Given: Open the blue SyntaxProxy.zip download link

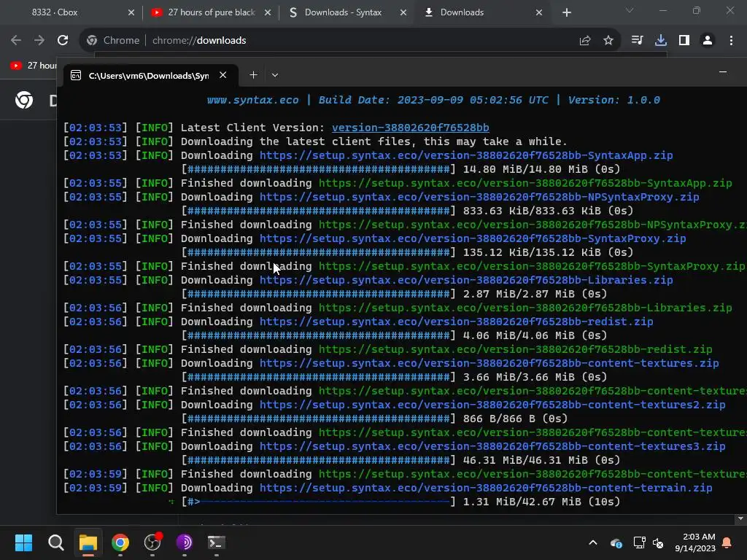Looking at the screenshot, I should pyautogui.click(x=473, y=238).
